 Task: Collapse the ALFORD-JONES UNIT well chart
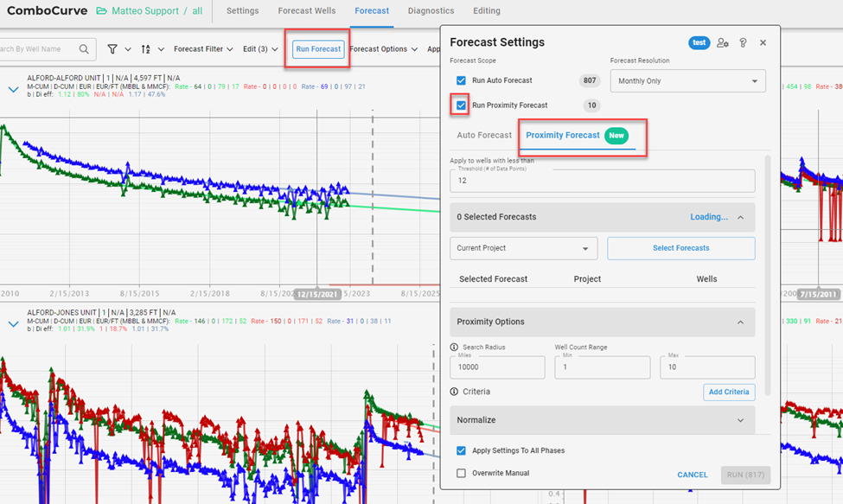pos(14,324)
